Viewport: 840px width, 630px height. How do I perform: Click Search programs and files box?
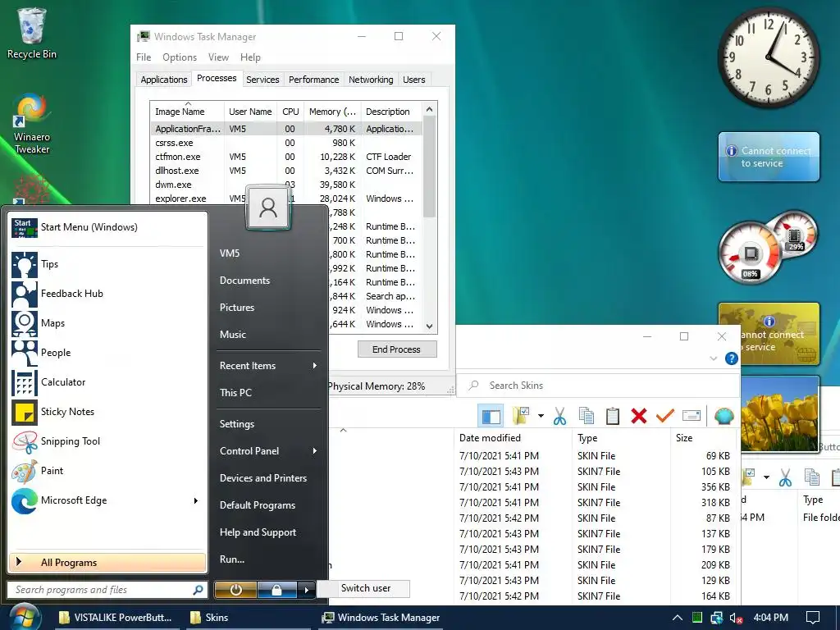(x=107, y=590)
